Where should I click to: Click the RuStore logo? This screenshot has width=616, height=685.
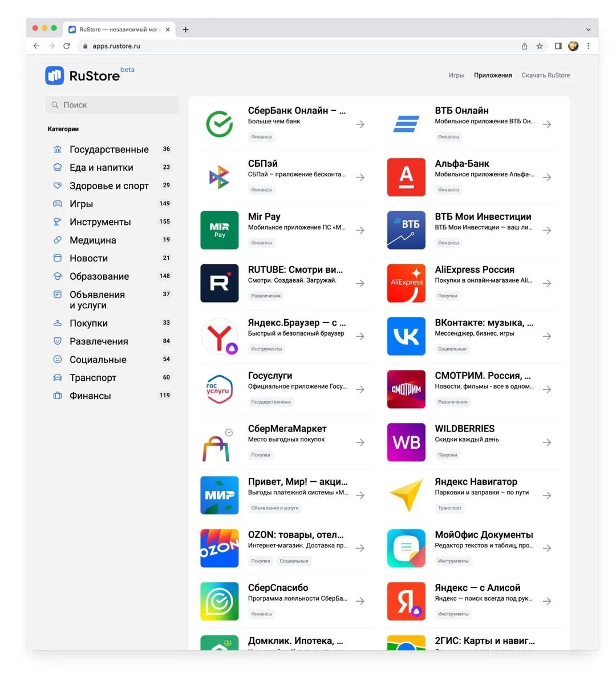point(90,75)
